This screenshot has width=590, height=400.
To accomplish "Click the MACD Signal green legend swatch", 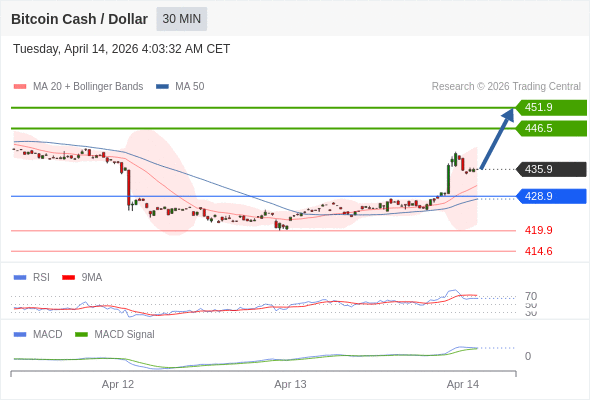I will [81, 335].
